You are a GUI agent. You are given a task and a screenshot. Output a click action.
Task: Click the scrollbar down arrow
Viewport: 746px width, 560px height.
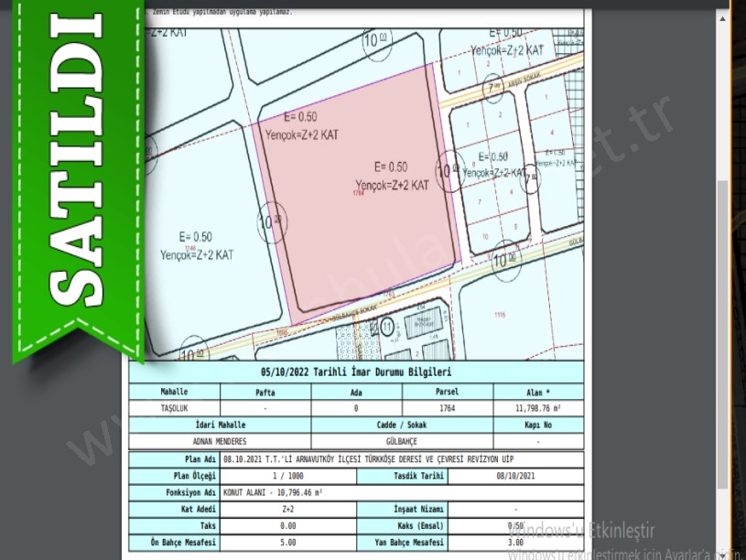click(724, 551)
